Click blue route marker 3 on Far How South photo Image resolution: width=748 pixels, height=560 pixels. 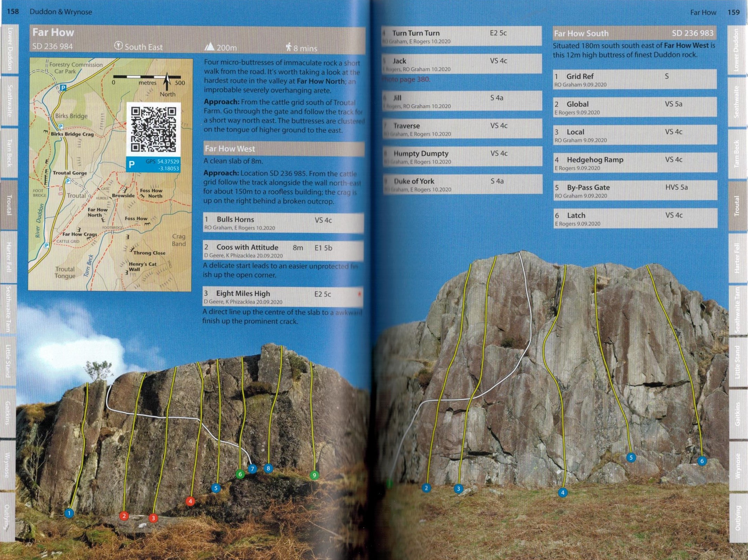click(458, 488)
